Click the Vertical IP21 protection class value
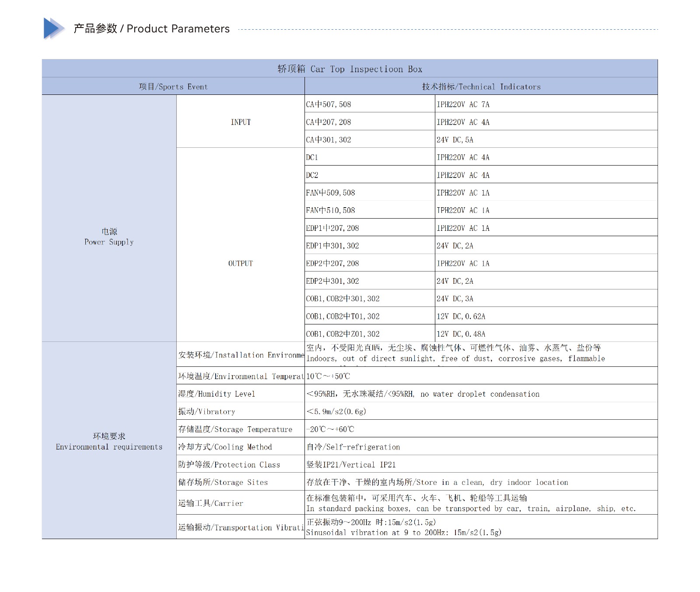Image resolution: width=700 pixels, height=592 pixels. 351,465
